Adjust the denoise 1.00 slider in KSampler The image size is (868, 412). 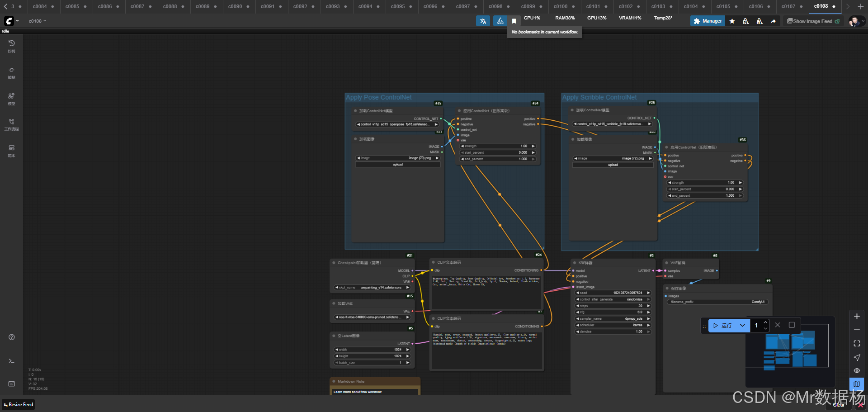(613, 331)
